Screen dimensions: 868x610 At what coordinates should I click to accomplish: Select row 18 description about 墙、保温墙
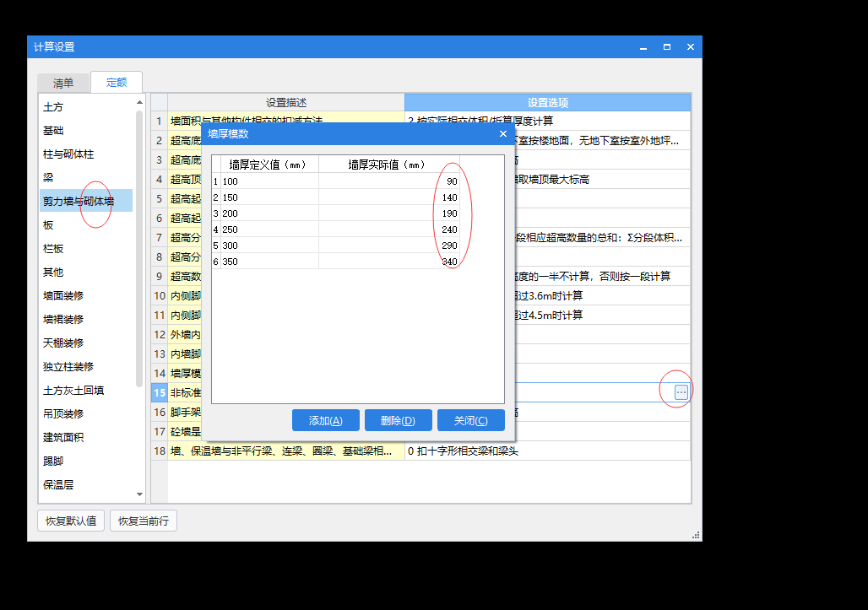285,451
